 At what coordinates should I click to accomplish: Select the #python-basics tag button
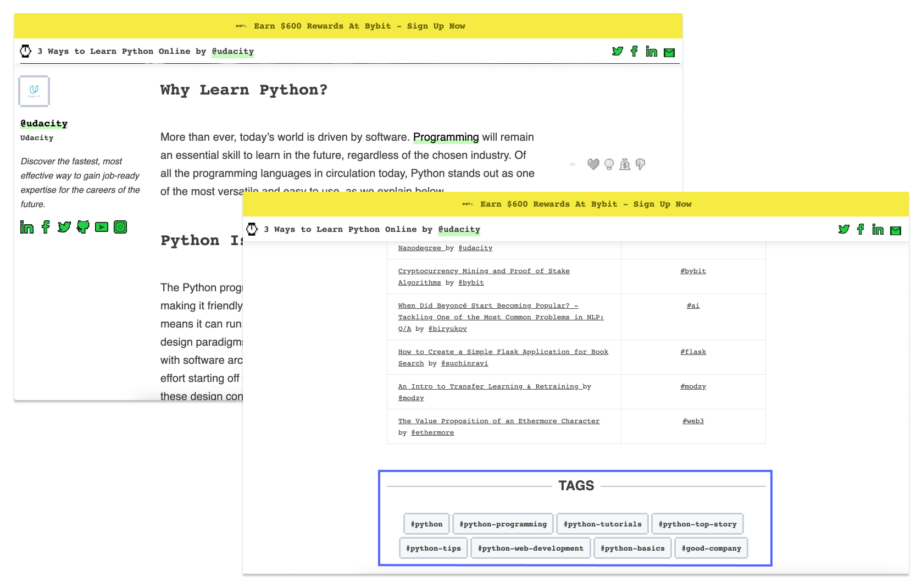tap(633, 548)
